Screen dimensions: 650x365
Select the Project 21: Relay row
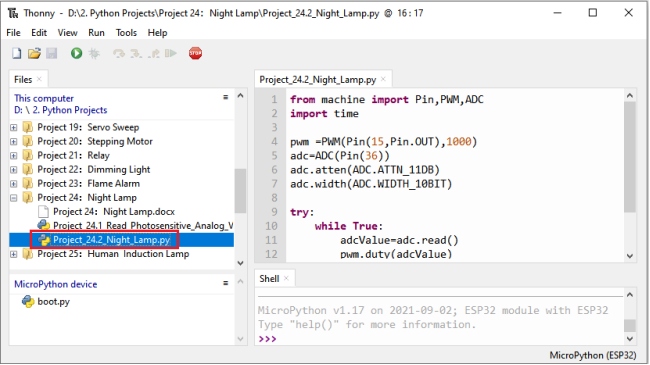coord(73,156)
